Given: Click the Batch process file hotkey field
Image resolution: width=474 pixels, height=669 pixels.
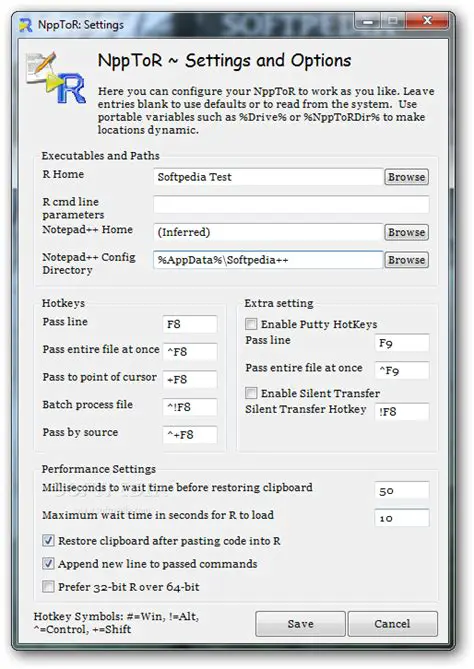Looking at the screenshot, I should (190, 407).
